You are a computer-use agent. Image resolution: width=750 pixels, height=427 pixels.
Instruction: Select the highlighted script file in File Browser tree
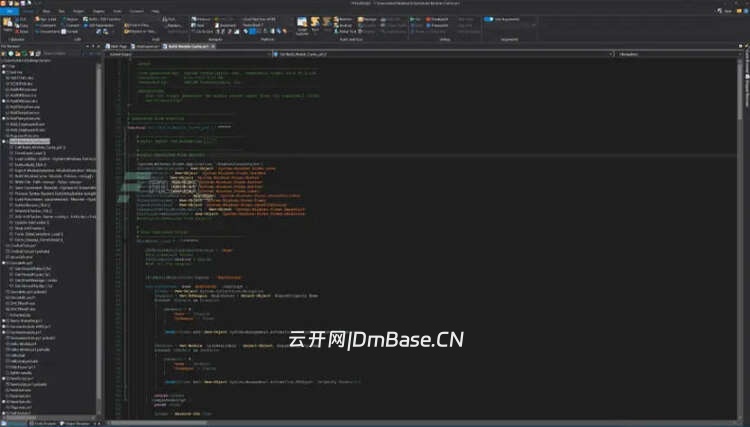coord(29,141)
